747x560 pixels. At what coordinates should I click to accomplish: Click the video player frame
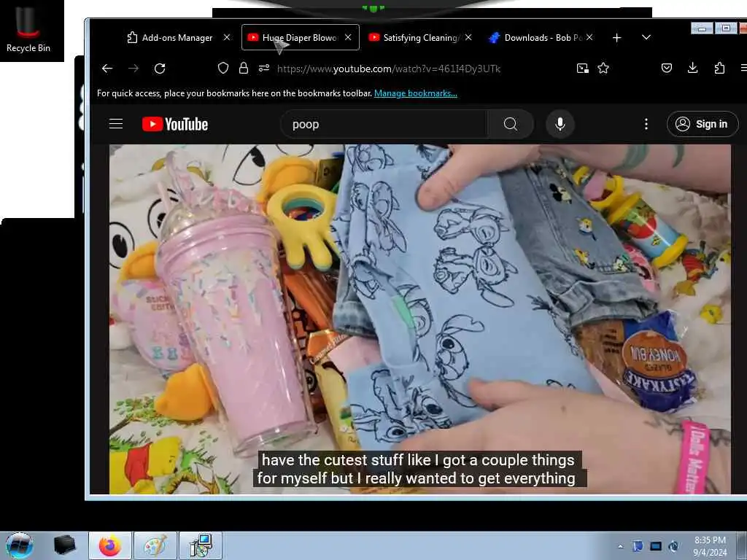(419, 319)
